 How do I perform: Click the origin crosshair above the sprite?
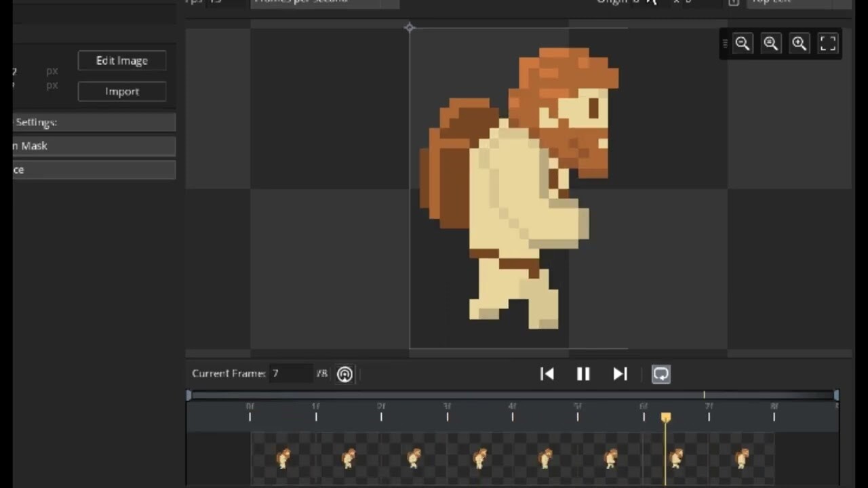point(410,27)
